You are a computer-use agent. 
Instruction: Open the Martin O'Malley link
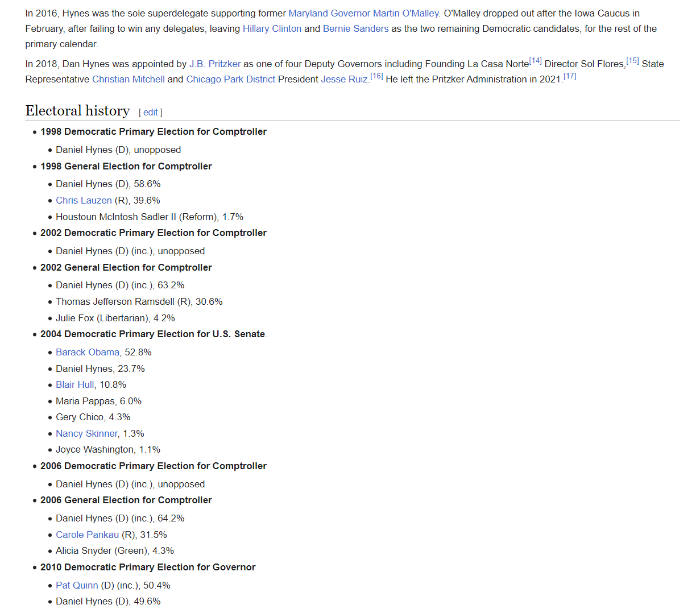[x=406, y=13]
